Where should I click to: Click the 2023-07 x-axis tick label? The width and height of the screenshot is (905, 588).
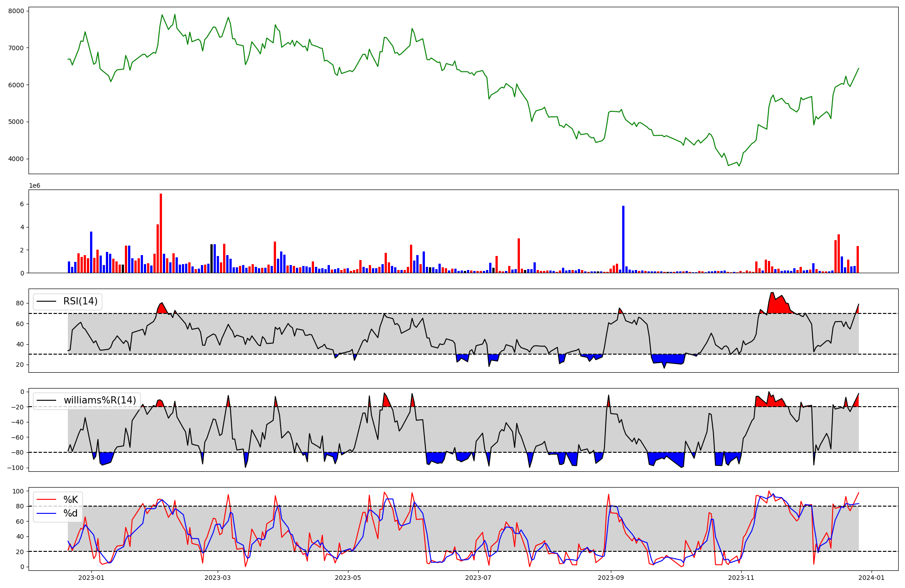[478, 578]
